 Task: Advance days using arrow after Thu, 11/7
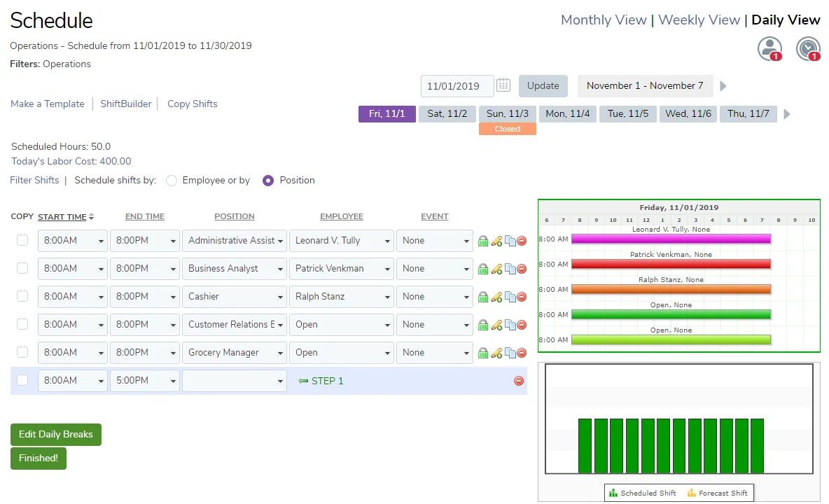tap(787, 114)
